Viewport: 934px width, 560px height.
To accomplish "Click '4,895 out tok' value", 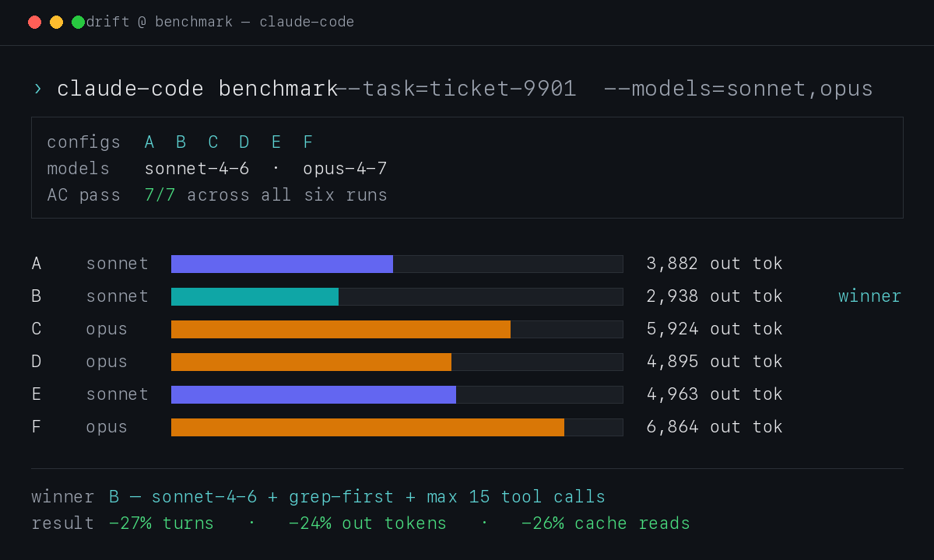I will click(x=715, y=362).
